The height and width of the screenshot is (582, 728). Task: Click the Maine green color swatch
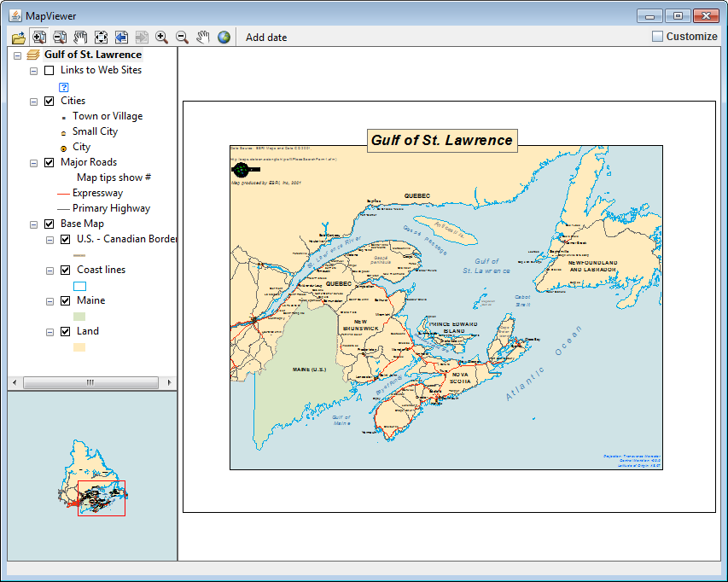click(79, 317)
